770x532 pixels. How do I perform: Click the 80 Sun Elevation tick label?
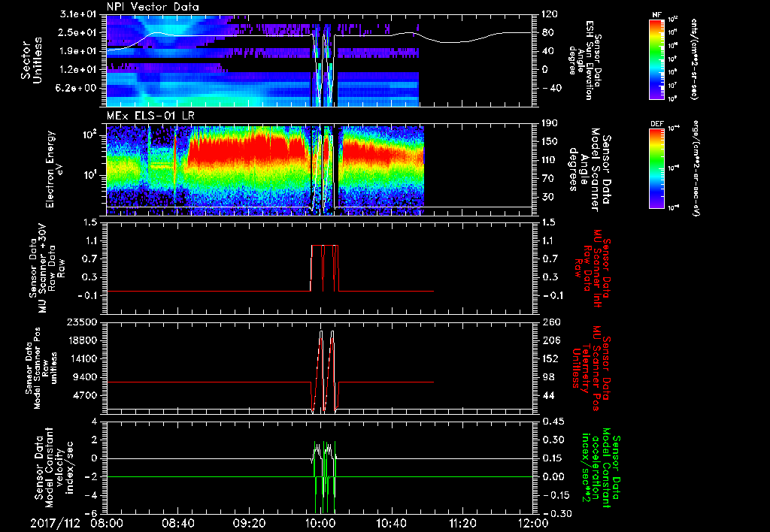click(x=547, y=33)
